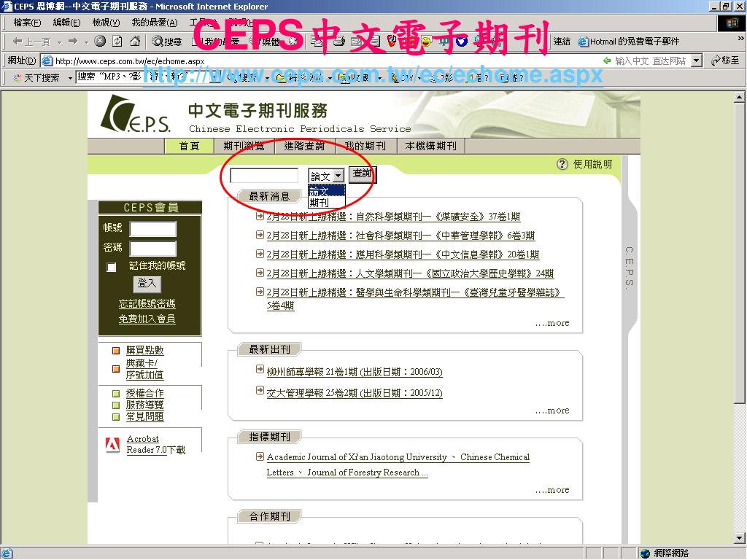
Task: Open the 檔案(F) menu
Action: tap(27, 23)
